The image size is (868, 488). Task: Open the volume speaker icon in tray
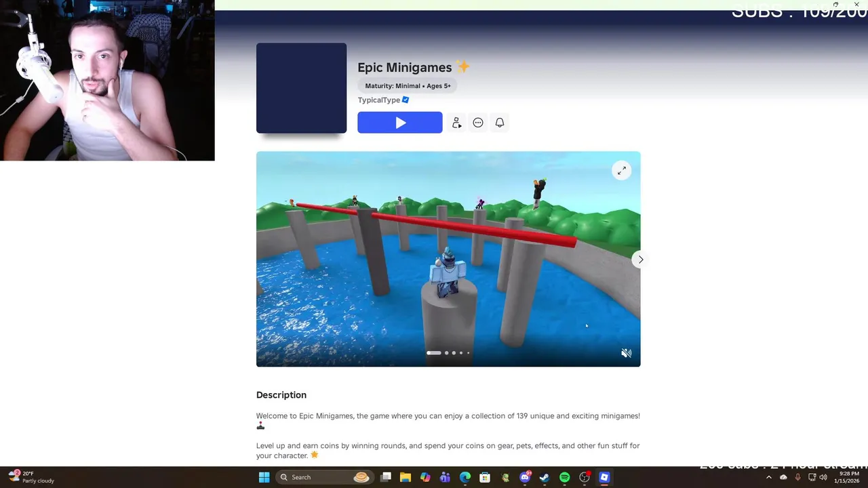823,477
